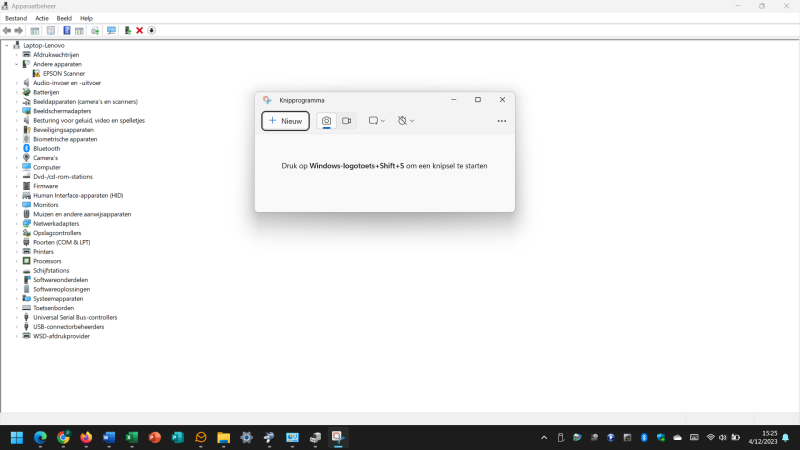Open the Actie menu
Screen dimensions: 800x450
(x=41, y=18)
